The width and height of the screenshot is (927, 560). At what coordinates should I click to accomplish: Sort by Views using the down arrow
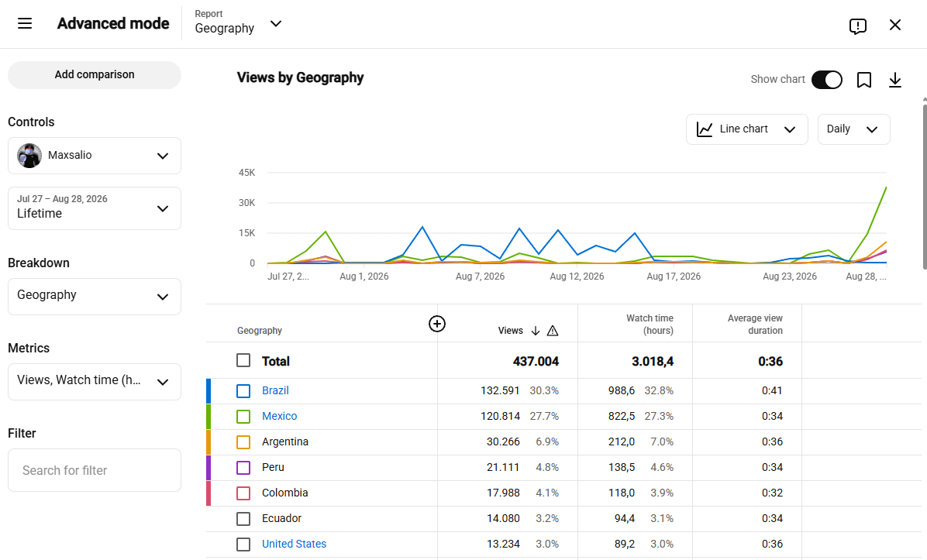pyautogui.click(x=535, y=331)
